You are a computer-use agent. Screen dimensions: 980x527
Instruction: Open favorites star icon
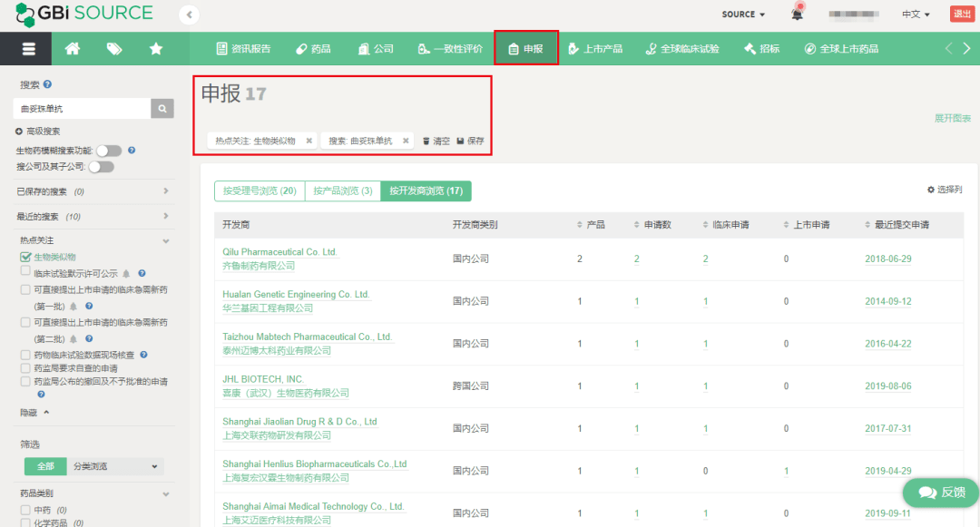click(x=156, y=49)
